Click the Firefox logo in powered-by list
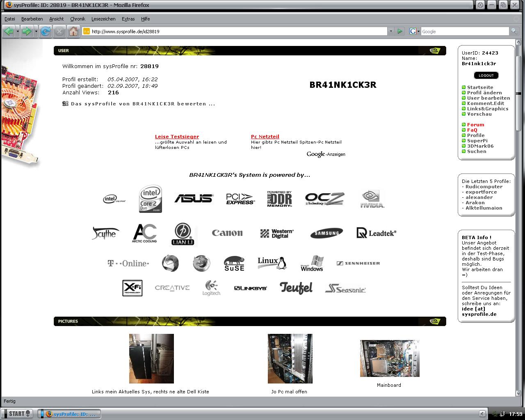Viewport: 525px width, 420px height. [201, 263]
